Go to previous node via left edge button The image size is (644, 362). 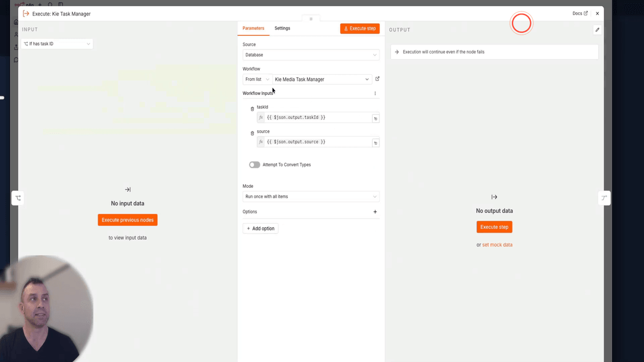pos(18,198)
